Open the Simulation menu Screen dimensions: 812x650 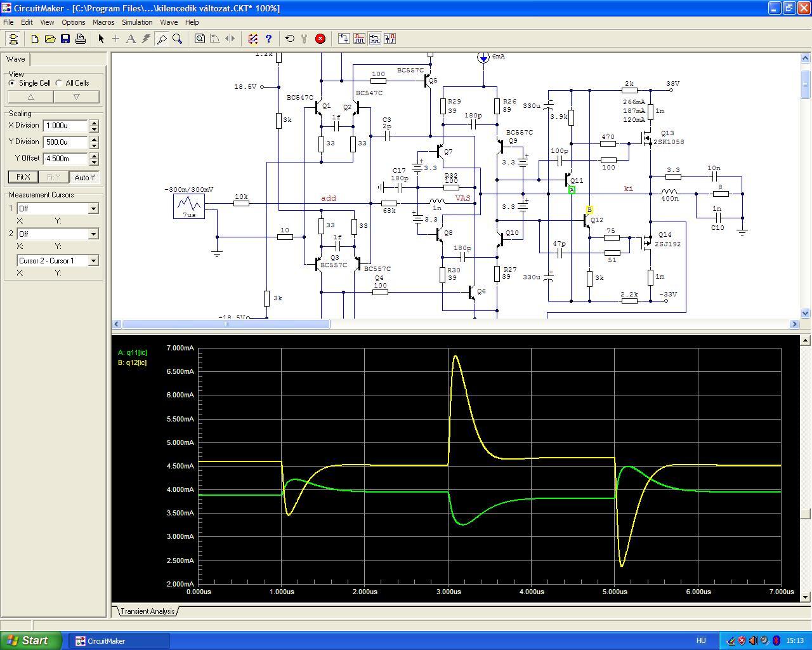(x=137, y=22)
